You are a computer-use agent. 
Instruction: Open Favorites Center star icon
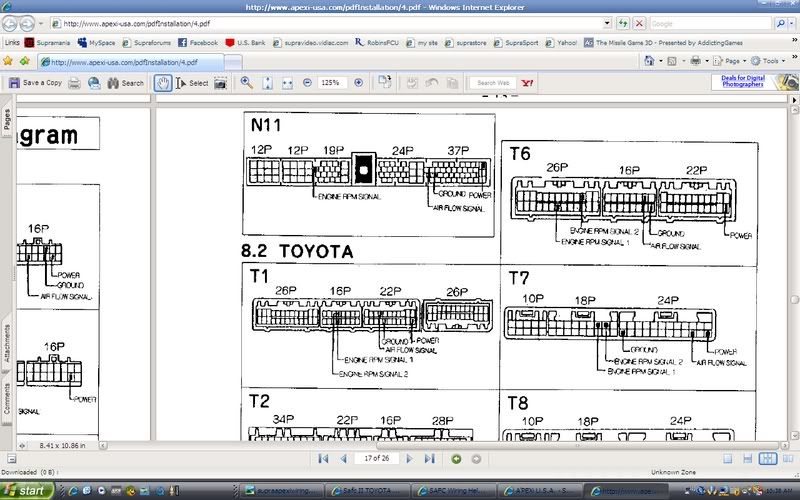point(8,61)
